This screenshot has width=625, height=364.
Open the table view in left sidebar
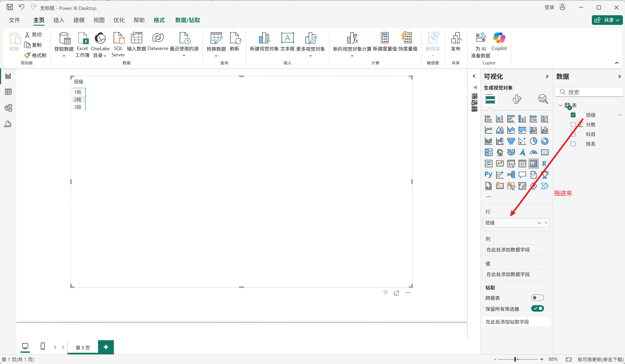(x=8, y=92)
